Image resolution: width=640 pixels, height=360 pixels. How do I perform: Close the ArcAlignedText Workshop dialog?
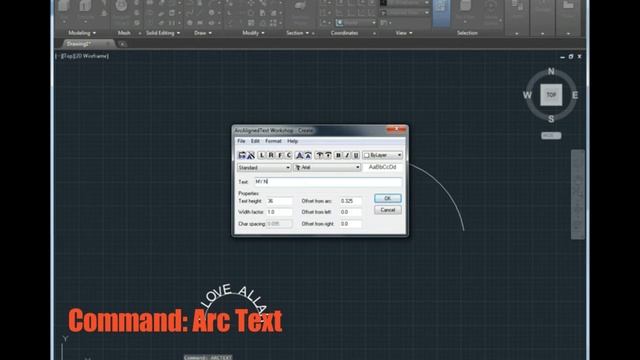tap(396, 129)
